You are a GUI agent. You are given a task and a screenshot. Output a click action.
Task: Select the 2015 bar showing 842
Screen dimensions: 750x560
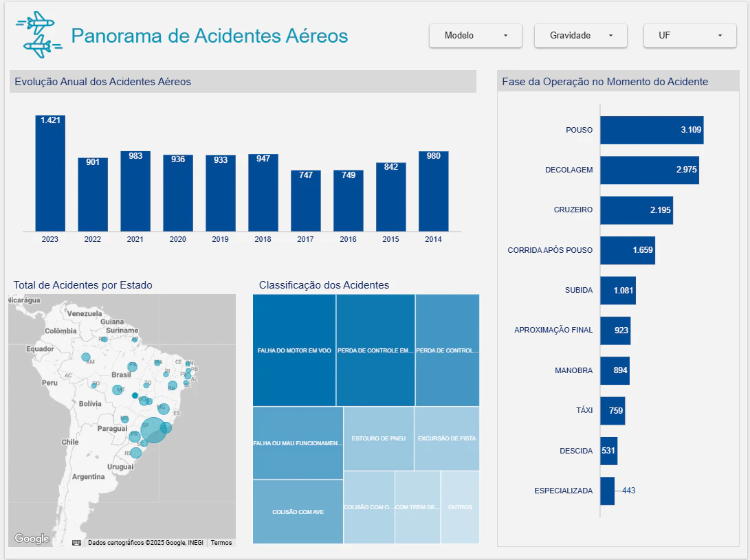click(390, 197)
